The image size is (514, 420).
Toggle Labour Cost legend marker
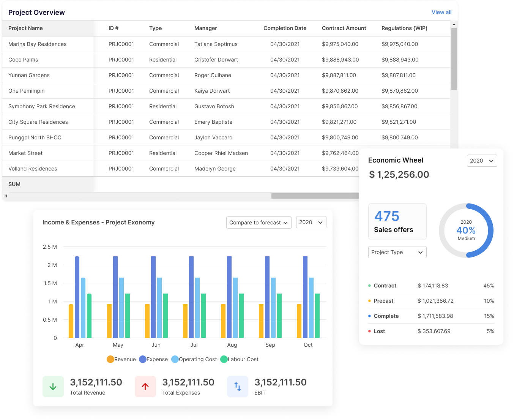(224, 359)
